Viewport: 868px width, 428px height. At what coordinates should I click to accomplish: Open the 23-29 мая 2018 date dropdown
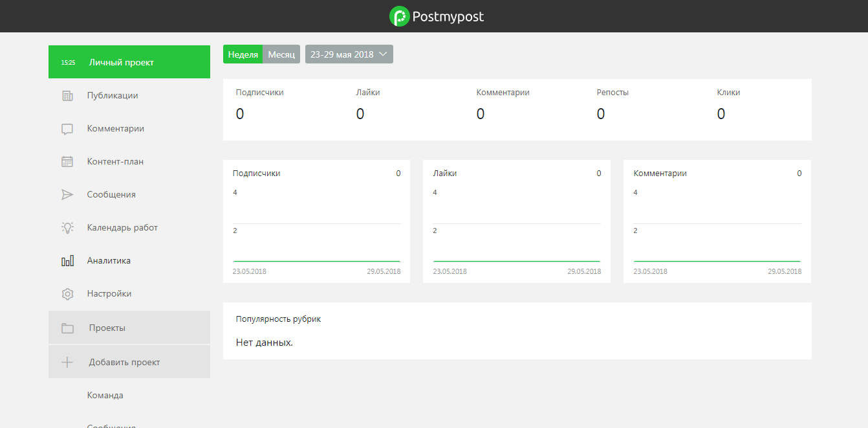click(342, 54)
